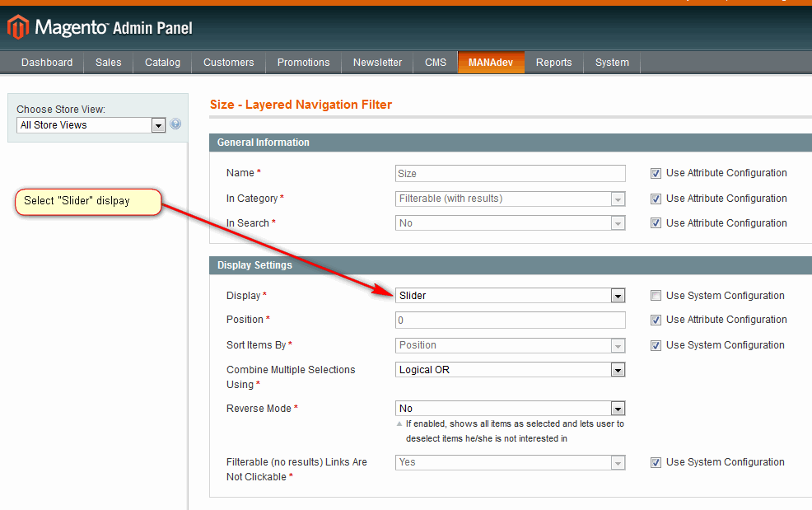Click the 'In Search' field label
Screen dimensions: 812x510
tap(248, 222)
